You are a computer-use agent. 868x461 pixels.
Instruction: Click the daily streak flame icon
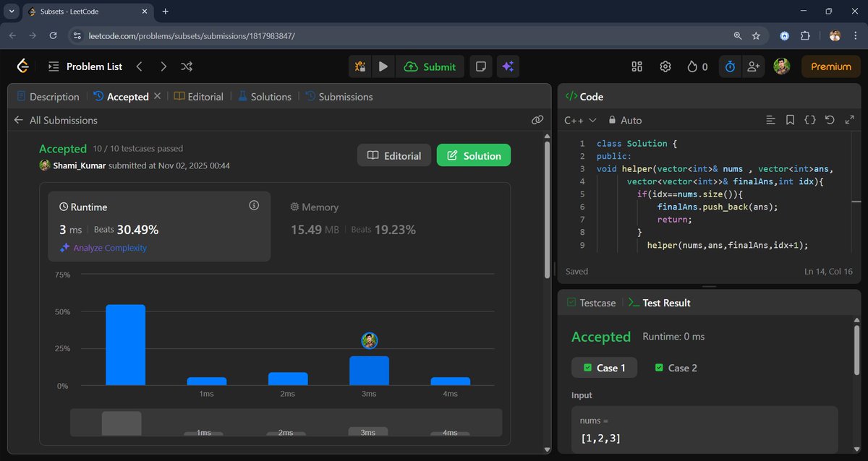point(692,66)
